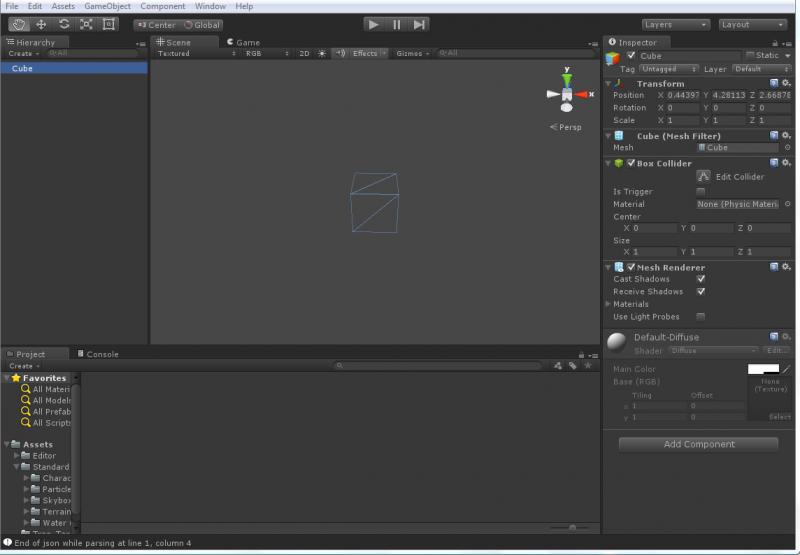Open the Main Color swatch picker
This screenshot has width=800, height=555.
point(762,369)
